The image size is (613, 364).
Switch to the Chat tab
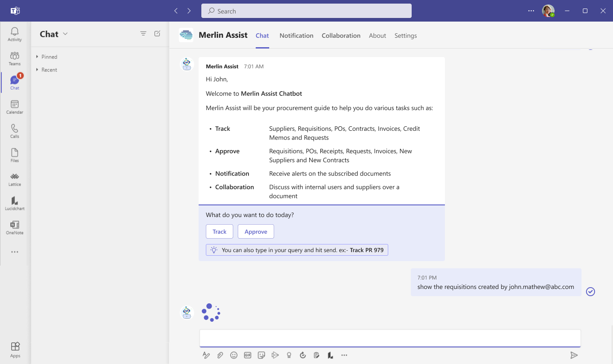pyautogui.click(x=262, y=36)
